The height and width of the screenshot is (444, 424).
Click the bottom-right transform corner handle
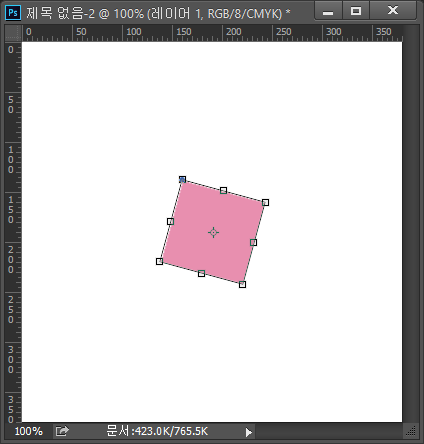(242, 284)
